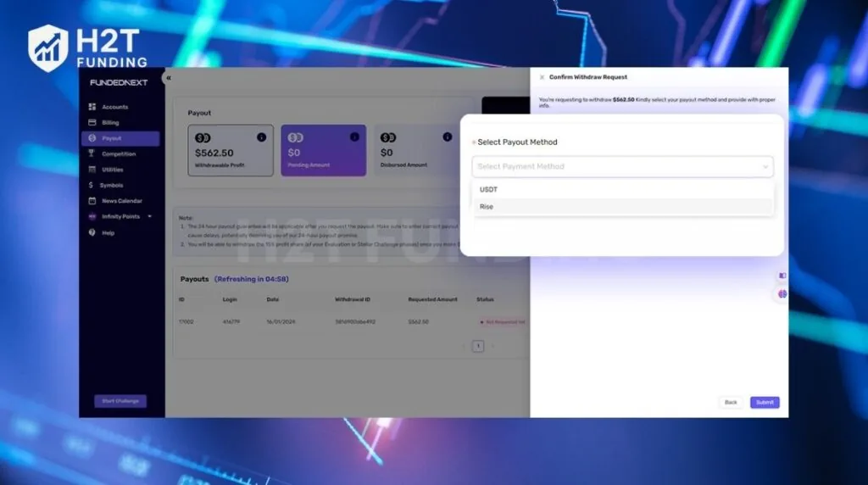The width and height of the screenshot is (868, 485).
Task: Click the Symbols dollar icon
Action: tap(91, 185)
